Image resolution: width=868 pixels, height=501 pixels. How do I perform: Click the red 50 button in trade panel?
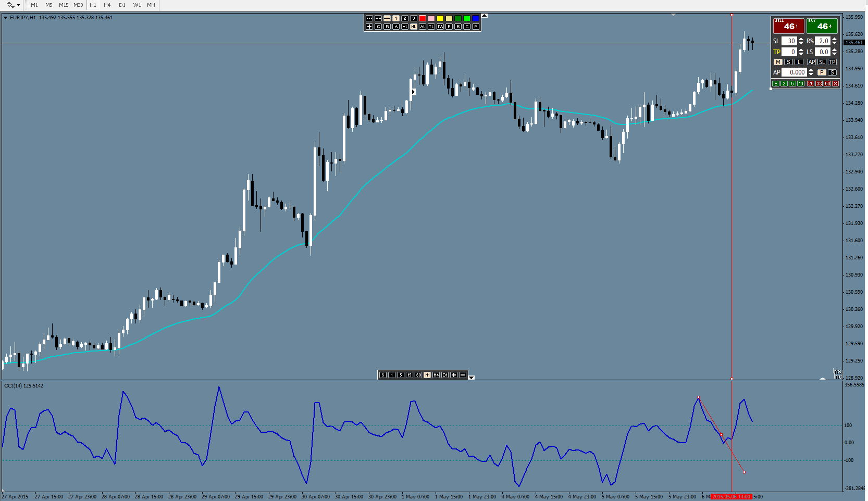[x=827, y=84]
